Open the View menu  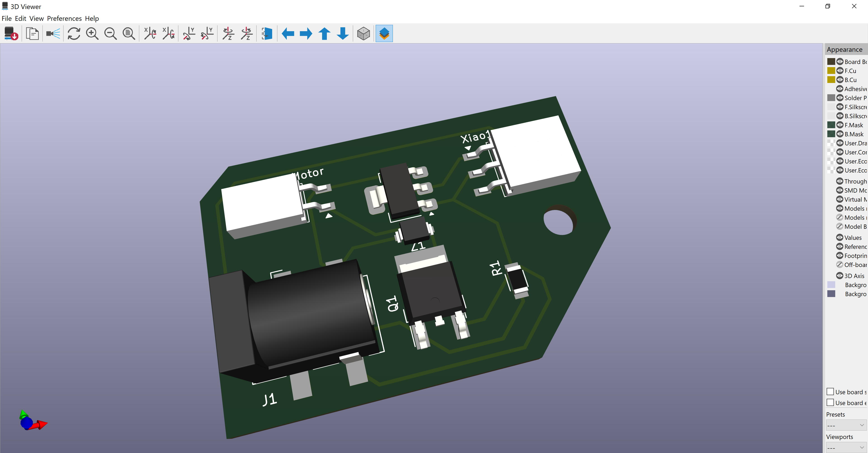pyautogui.click(x=36, y=18)
